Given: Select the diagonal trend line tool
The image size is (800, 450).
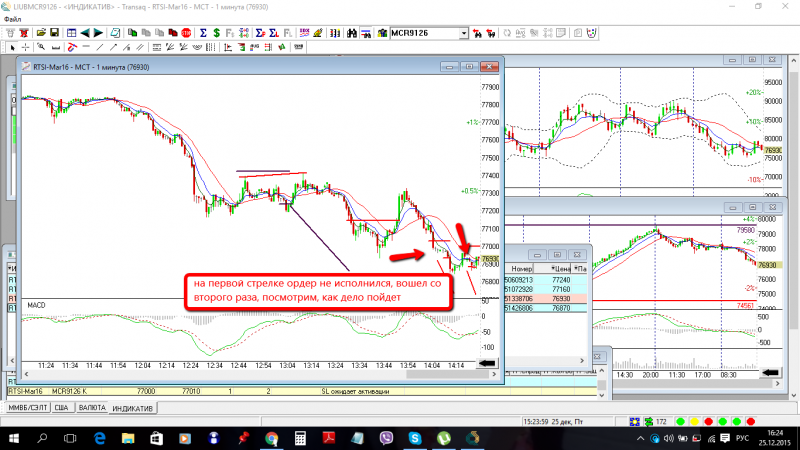Looking at the screenshot, I should coord(99,47).
